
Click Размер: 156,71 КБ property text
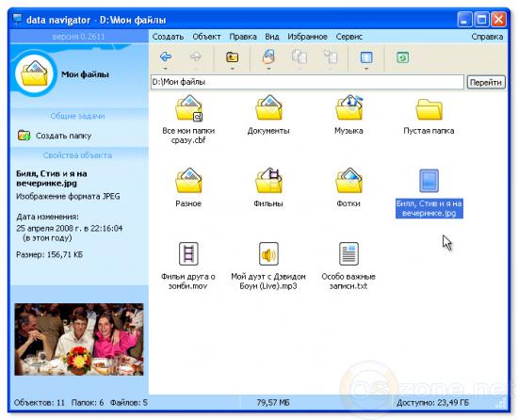[50, 254]
